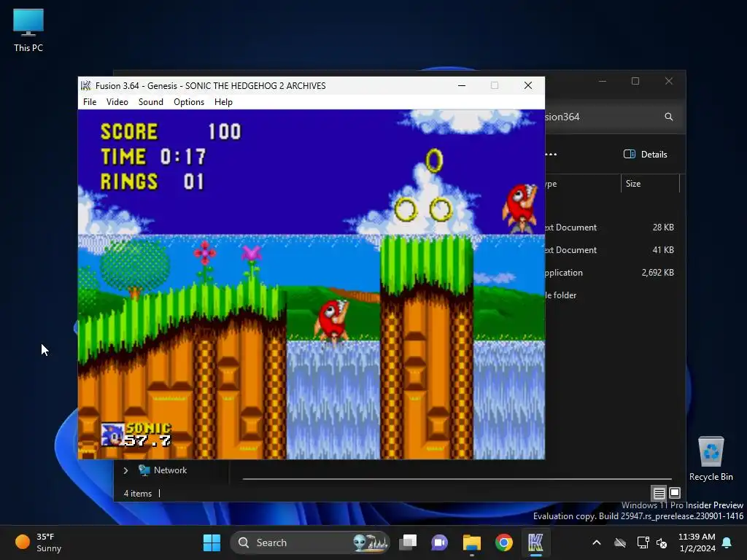Open the weather widget showing 35°F Sunny
Screen dimensions: 747x560
[39, 542]
